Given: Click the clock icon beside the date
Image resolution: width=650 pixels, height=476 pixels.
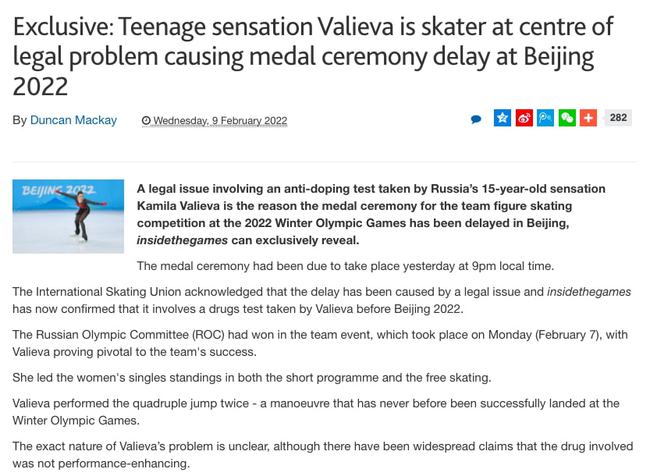Looking at the screenshot, I should tap(146, 121).
